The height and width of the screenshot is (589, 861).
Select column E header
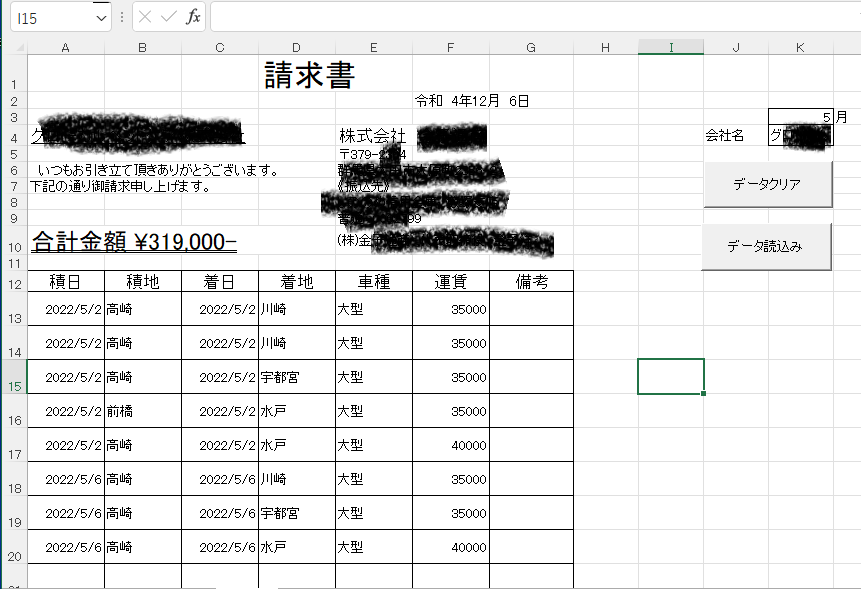pyautogui.click(x=373, y=48)
